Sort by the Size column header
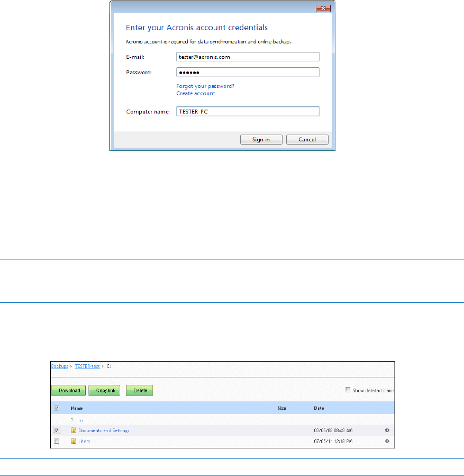 (x=282, y=408)
